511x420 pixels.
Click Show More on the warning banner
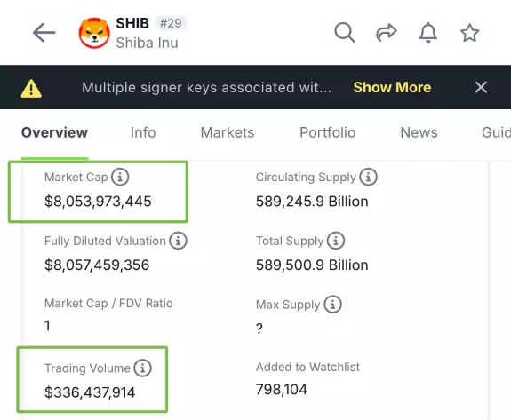point(392,87)
